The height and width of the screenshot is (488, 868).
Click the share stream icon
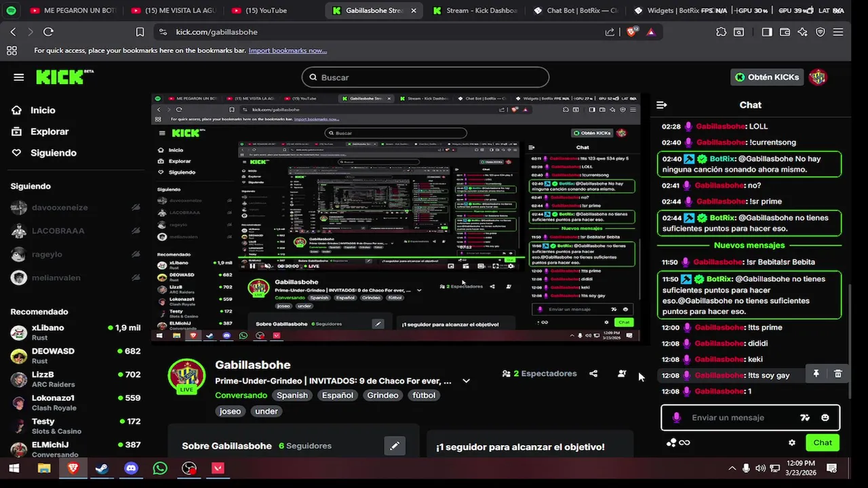click(x=593, y=373)
